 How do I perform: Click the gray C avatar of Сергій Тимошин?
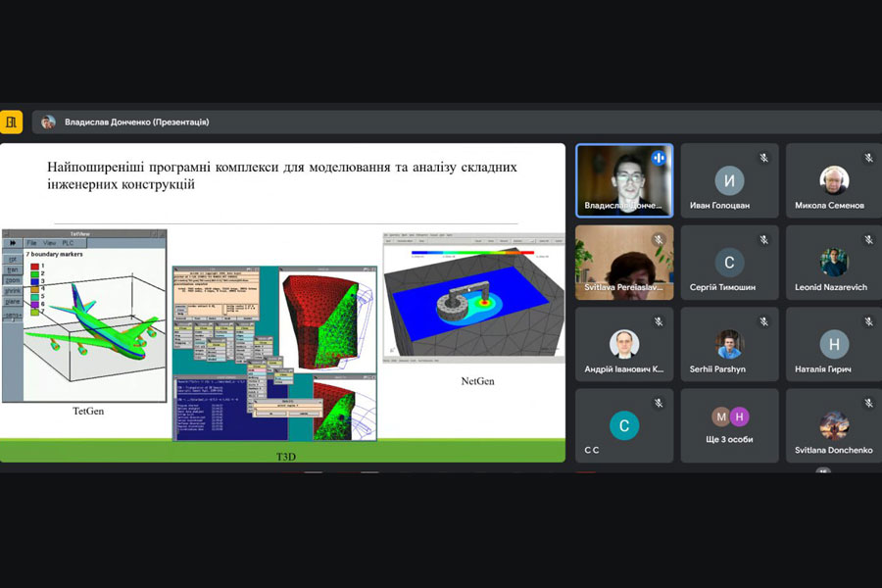(x=729, y=263)
